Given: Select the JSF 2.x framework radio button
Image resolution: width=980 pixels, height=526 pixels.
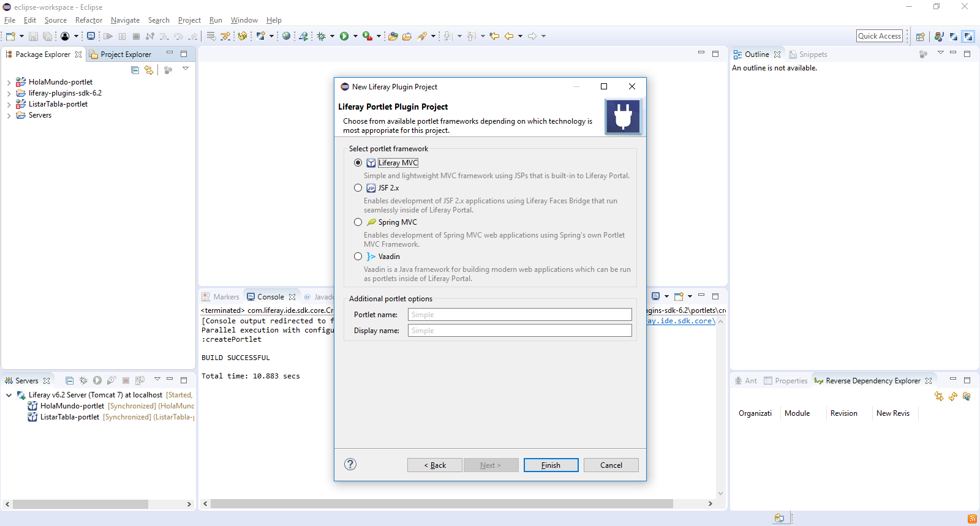Looking at the screenshot, I should (x=358, y=188).
